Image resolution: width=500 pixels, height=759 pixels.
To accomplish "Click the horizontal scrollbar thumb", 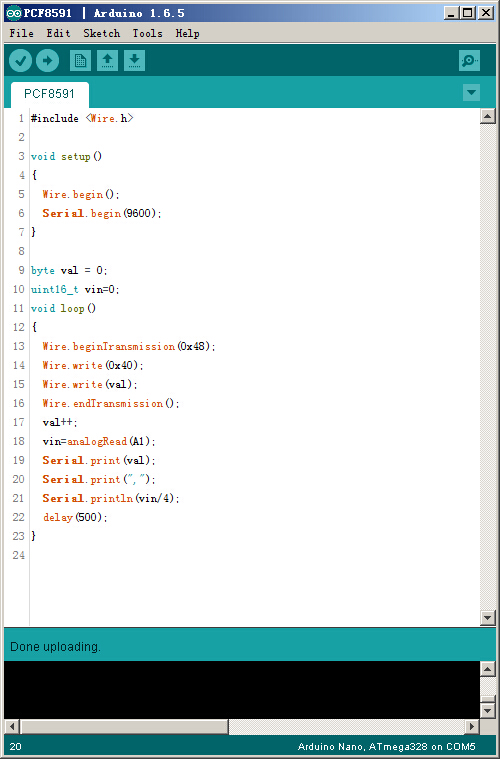I will click(124, 726).
